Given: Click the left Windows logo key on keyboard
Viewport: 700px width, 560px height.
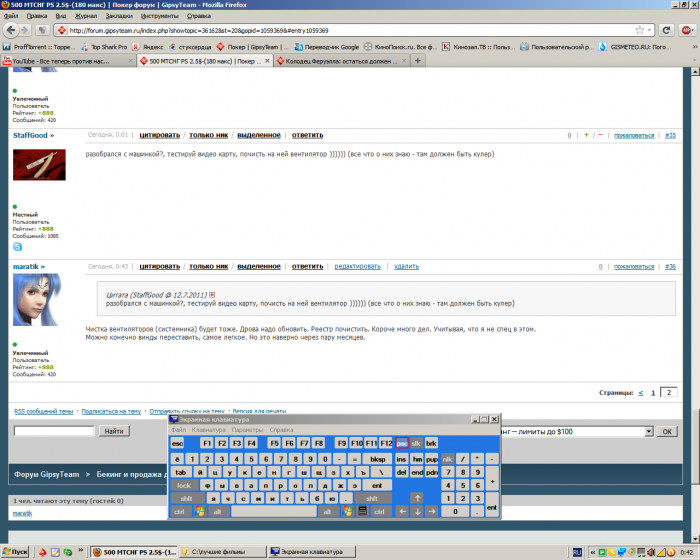Looking at the screenshot, I should click(200, 511).
